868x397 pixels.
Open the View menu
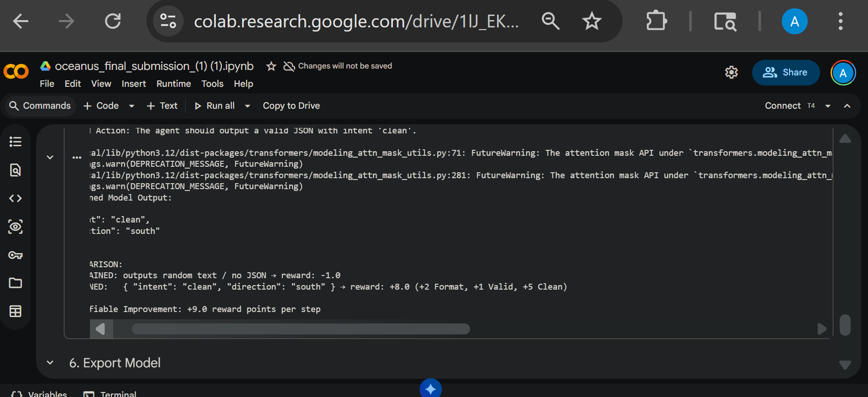pyautogui.click(x=101, y=84)
